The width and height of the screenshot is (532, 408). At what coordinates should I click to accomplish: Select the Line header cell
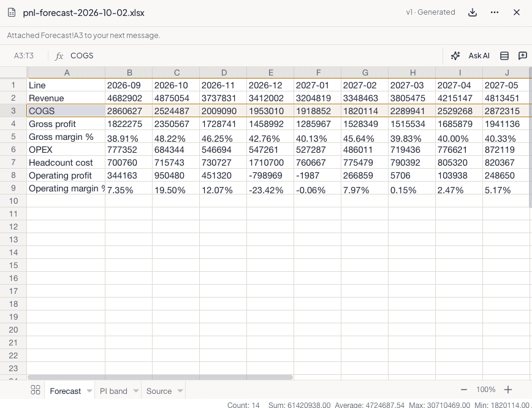(x=66, y=85)
